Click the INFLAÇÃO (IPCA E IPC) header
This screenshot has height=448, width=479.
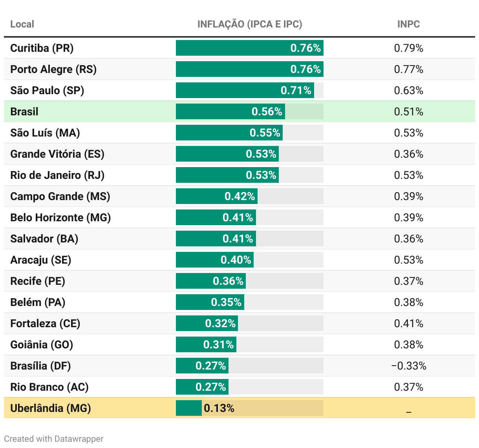tap(250, 24)
